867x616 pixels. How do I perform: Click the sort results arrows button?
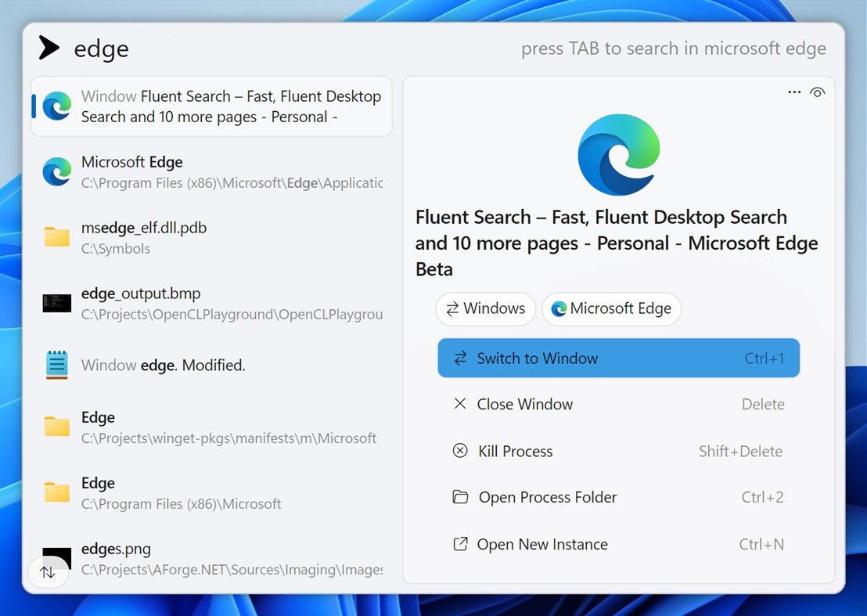[x=49, y=572]
